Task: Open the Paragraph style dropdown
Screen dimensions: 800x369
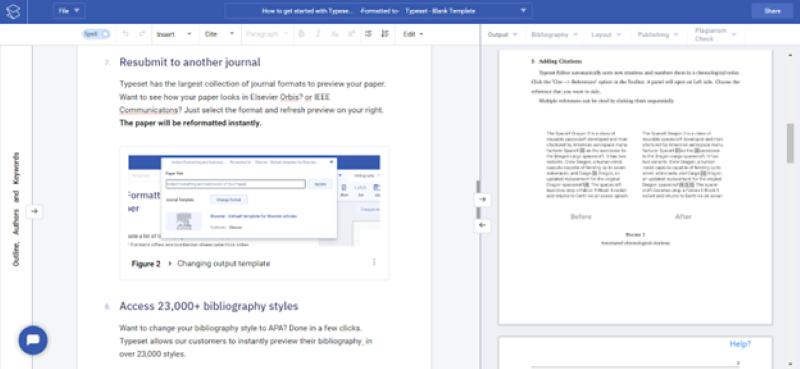Action: click(x=266, y=34)
